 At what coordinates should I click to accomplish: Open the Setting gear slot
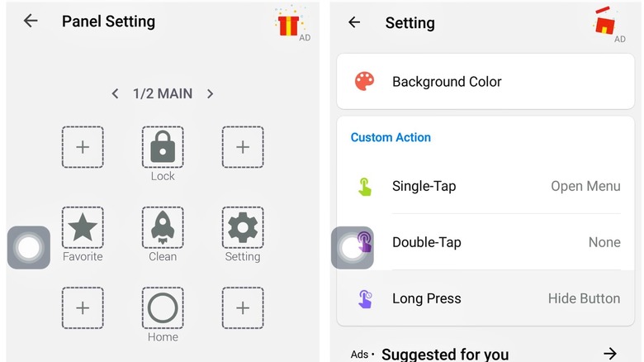point(243,227)
